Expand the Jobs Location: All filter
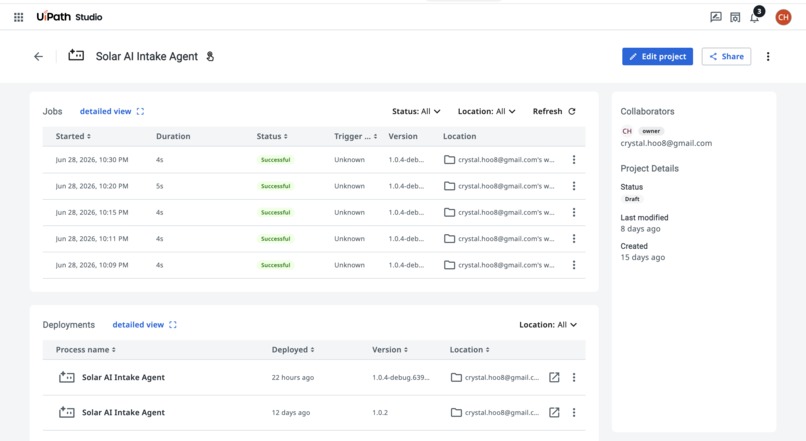Image resolution: width=806 pixels, height=441 pixels. (x=486, y=112)
